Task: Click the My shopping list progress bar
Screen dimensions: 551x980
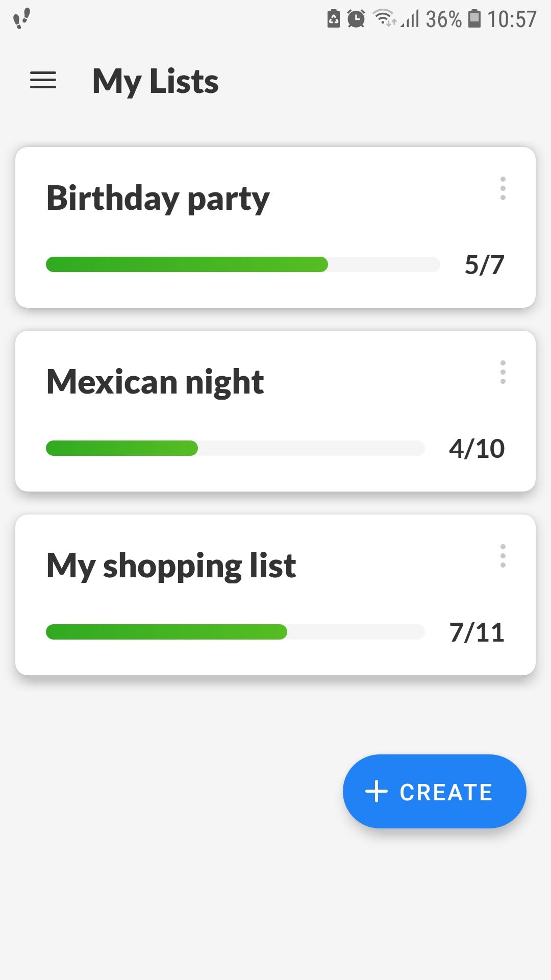Action: pos(235,632)
